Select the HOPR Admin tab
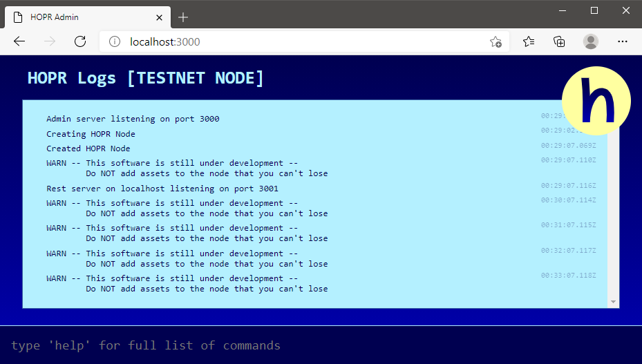The image size is (642, 364). (x=88, y=17)
